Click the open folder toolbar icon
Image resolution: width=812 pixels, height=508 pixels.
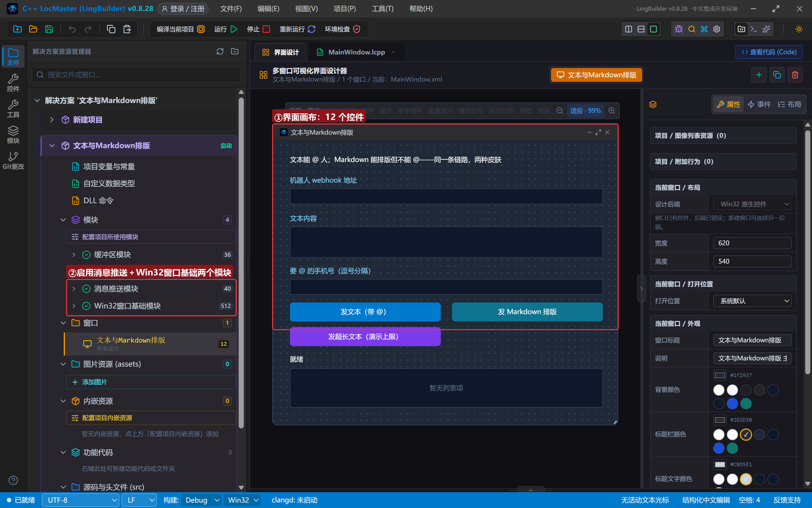pyautogui.click(x=33, y=29)
